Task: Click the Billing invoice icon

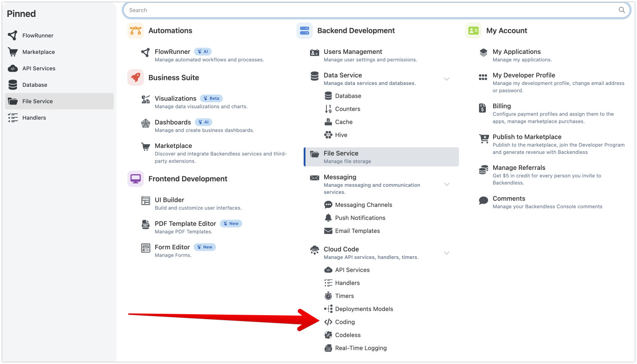Action: 483,108
